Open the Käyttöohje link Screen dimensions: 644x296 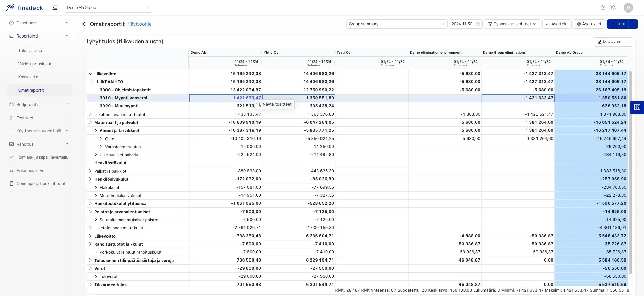(x=140, y=24)
